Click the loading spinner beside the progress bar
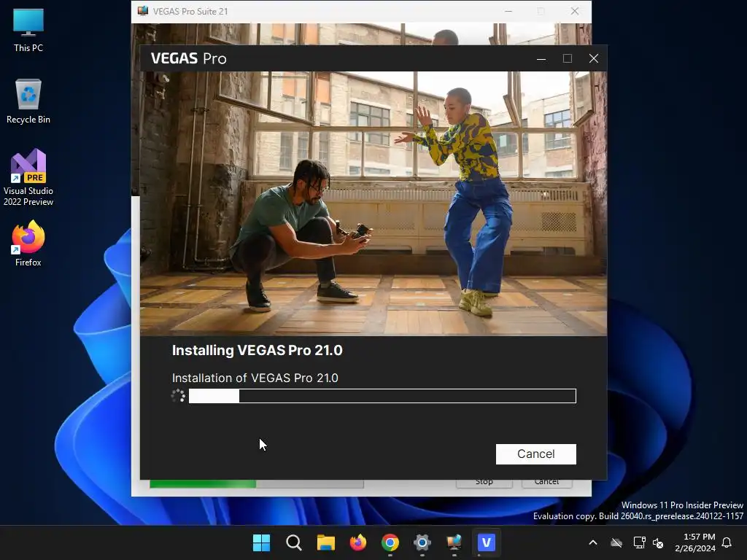This screenshot has height=560, width=747. click(178, 396)
